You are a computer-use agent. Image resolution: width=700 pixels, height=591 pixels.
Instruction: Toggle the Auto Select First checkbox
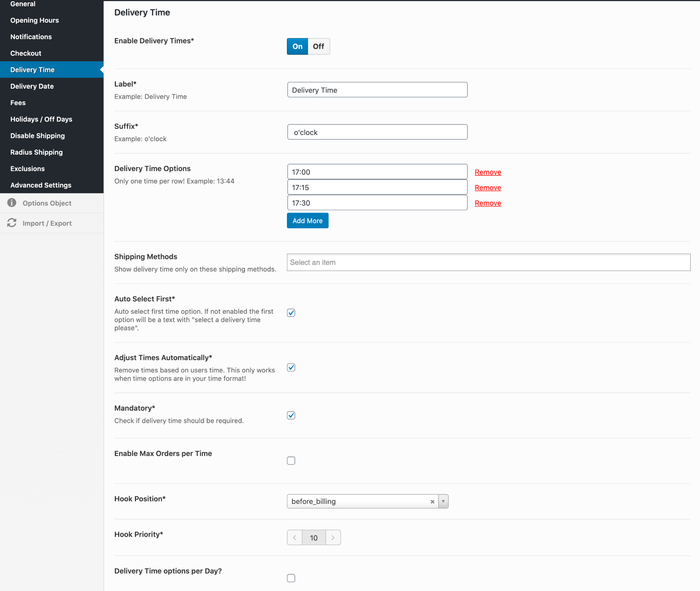[291, 313]
